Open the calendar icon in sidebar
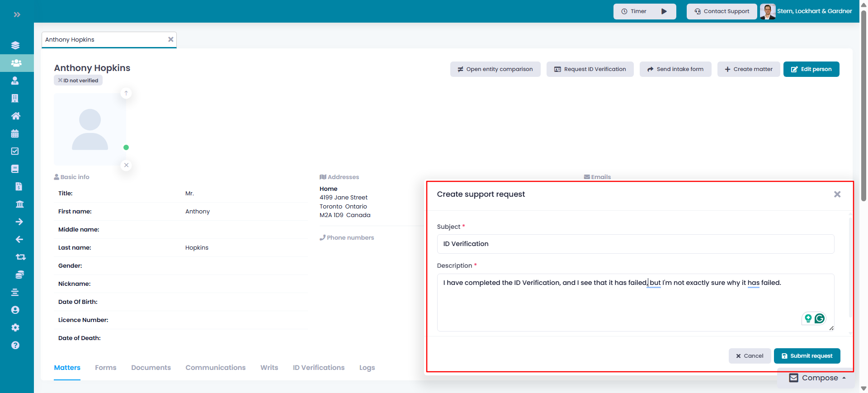 tap(15, 133)
